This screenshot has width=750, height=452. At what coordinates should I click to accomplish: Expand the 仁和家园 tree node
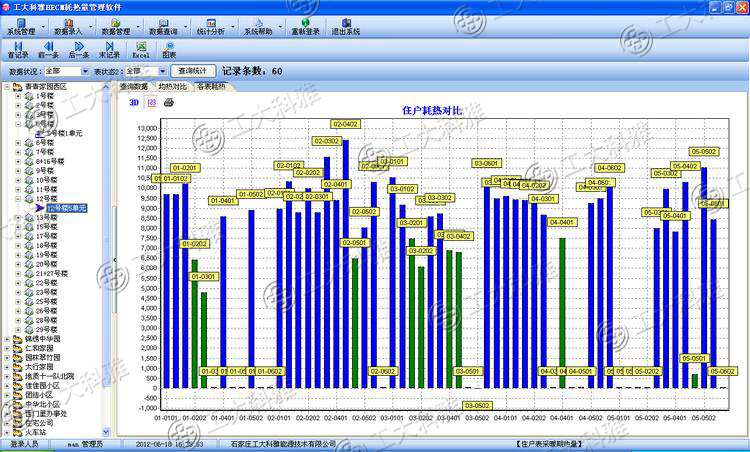(7, 348)
